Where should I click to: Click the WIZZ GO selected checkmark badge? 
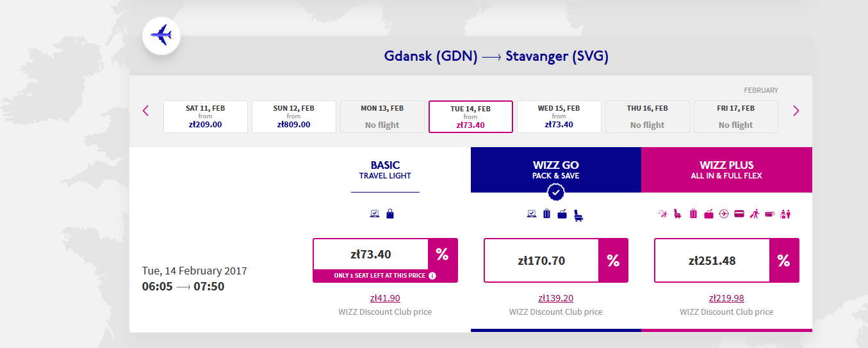point(556,191)
